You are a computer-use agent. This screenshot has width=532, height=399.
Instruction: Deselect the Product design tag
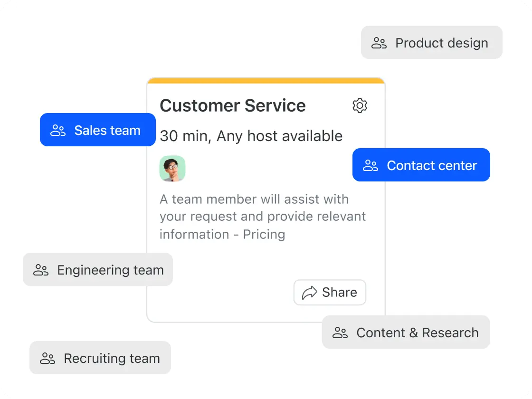(431, 43)
